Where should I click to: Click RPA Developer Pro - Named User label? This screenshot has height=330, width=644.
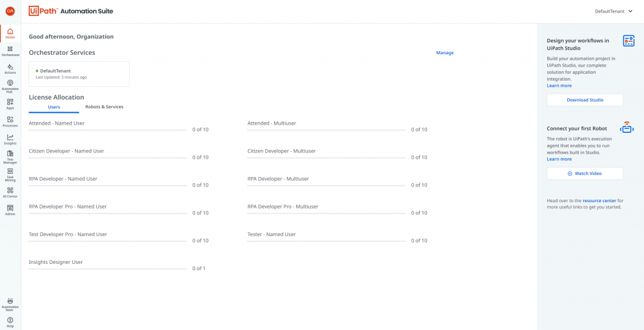click(x=68, y=207)
